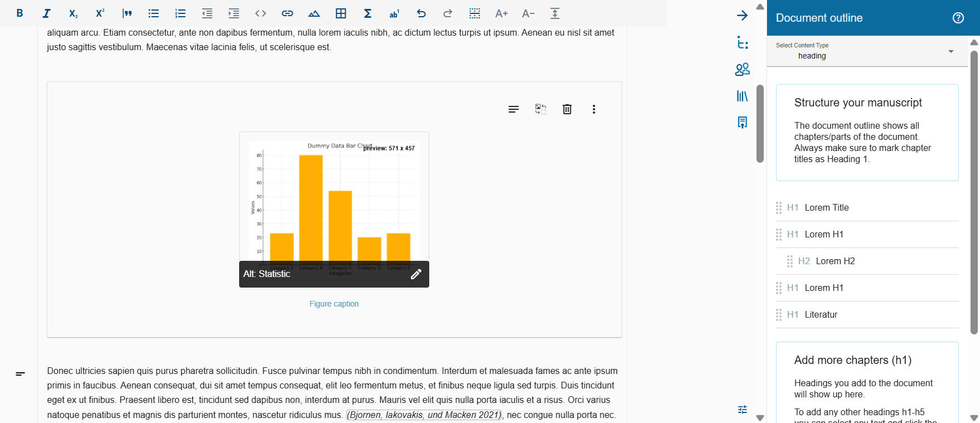Open the collaborators people icon in sidebar

[x=742, y=69]
